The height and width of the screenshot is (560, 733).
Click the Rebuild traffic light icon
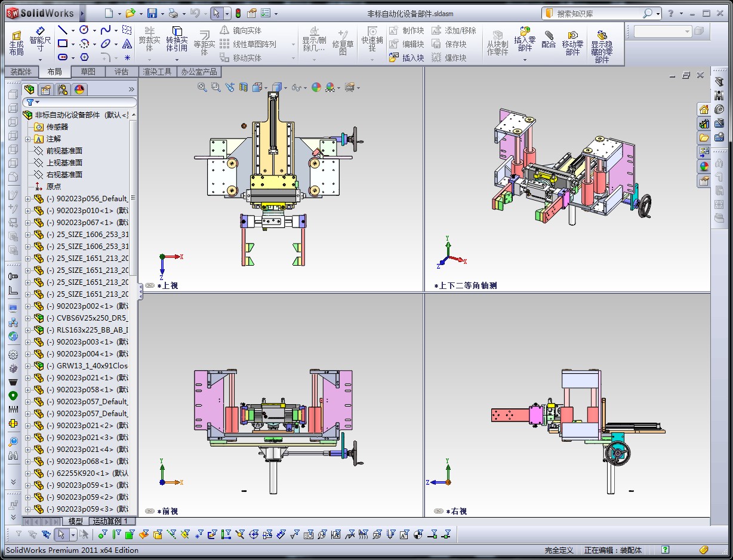(x=238, y=13)
